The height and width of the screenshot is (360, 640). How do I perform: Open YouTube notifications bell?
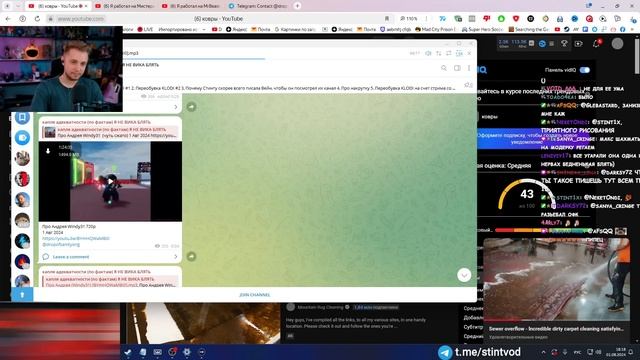(596, 43)
